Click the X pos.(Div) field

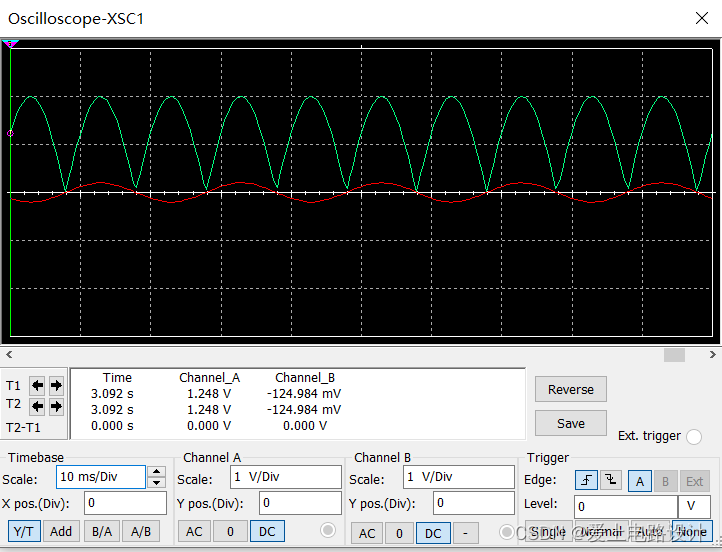[x=125, y=503]
